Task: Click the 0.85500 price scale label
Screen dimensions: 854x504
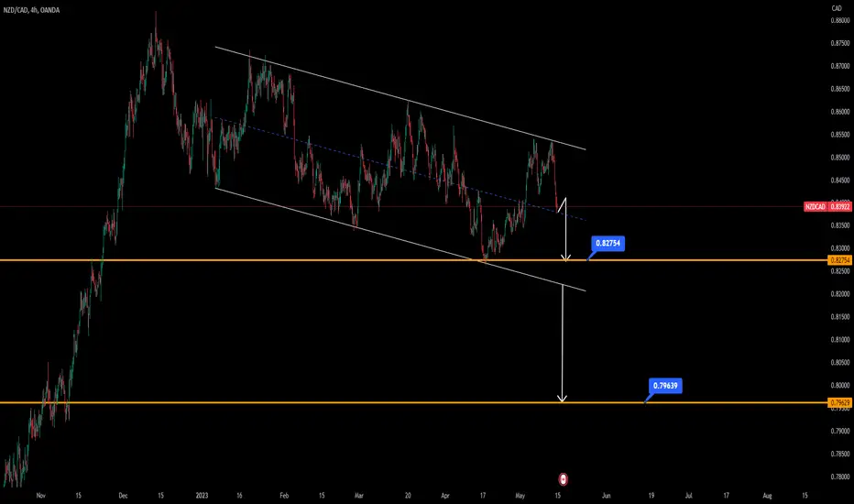Action: (840, 135)
